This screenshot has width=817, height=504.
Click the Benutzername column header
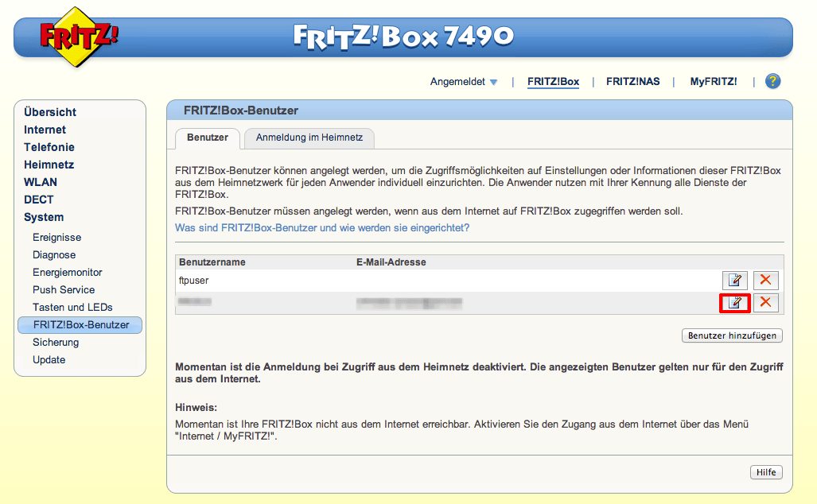coord(212,262)
